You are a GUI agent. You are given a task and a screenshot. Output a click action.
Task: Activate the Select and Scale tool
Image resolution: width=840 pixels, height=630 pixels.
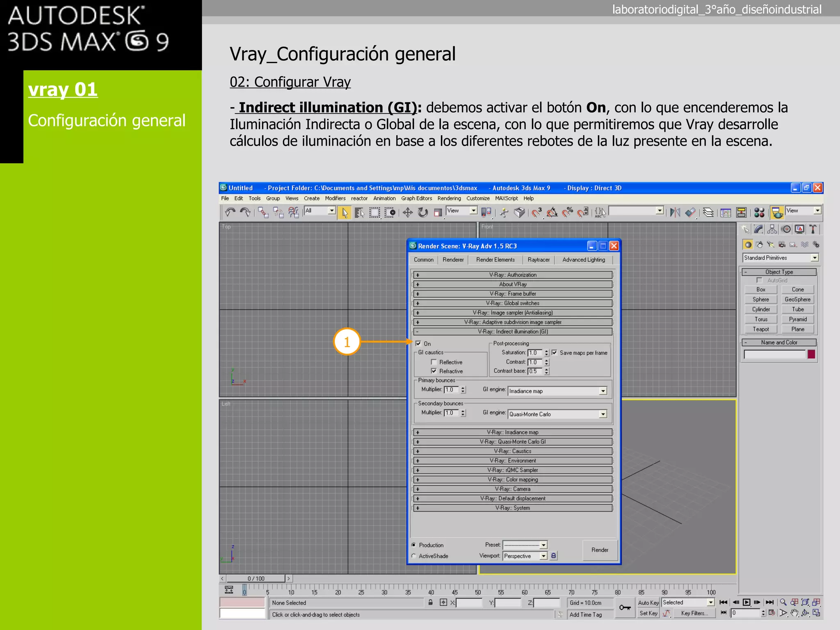click(x=438, y=212)
